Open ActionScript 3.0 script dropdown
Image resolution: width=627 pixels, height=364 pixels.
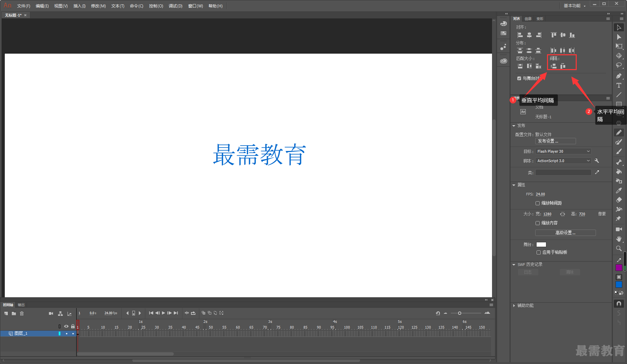click(563, 161)
